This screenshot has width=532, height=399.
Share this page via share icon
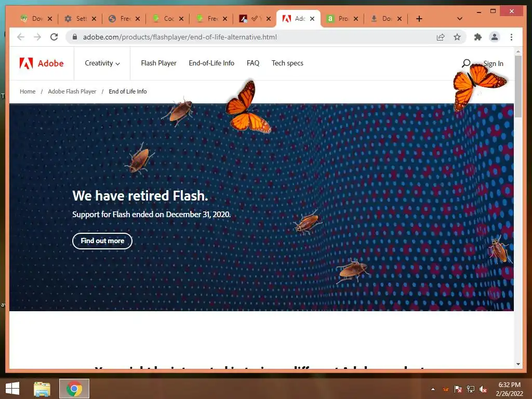(x=441, y=37)
